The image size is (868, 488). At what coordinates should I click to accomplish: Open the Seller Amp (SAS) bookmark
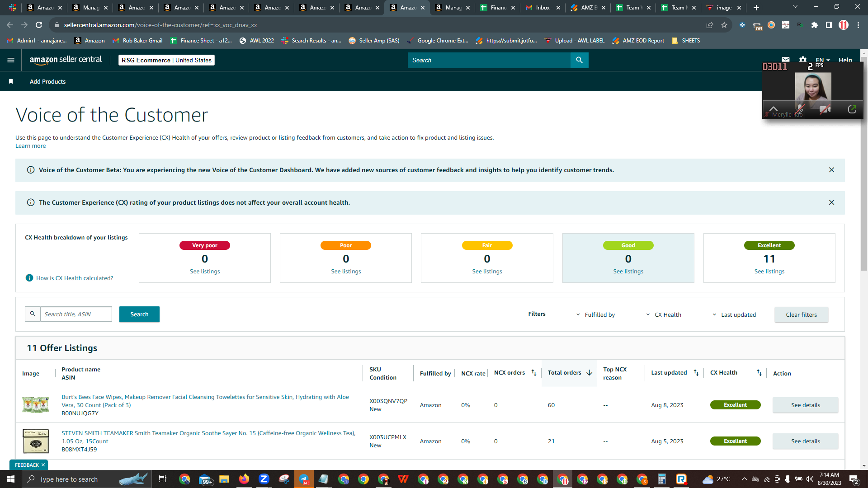tap(374, 41)
